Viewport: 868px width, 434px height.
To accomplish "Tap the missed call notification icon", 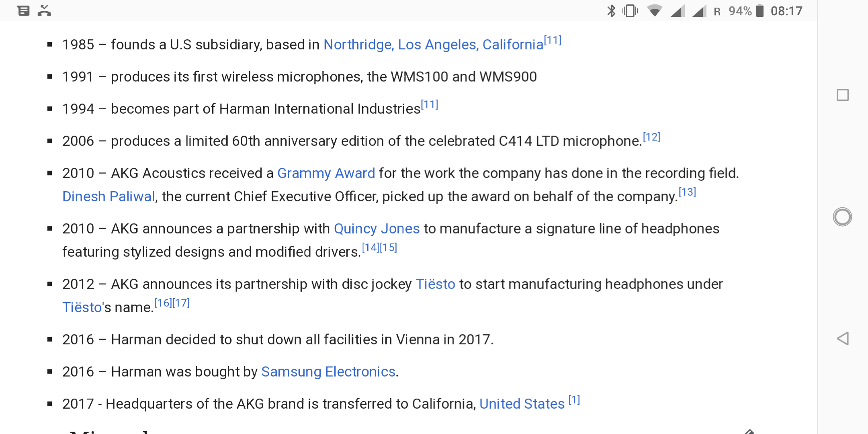I will click(x=44, y=11).
